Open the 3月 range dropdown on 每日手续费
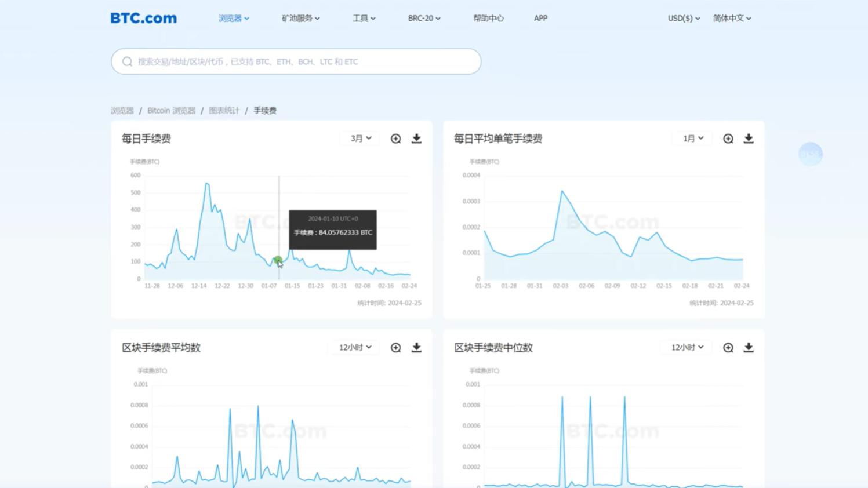The image size is (868, 488). pyautogui.click(x=361, y=139)
